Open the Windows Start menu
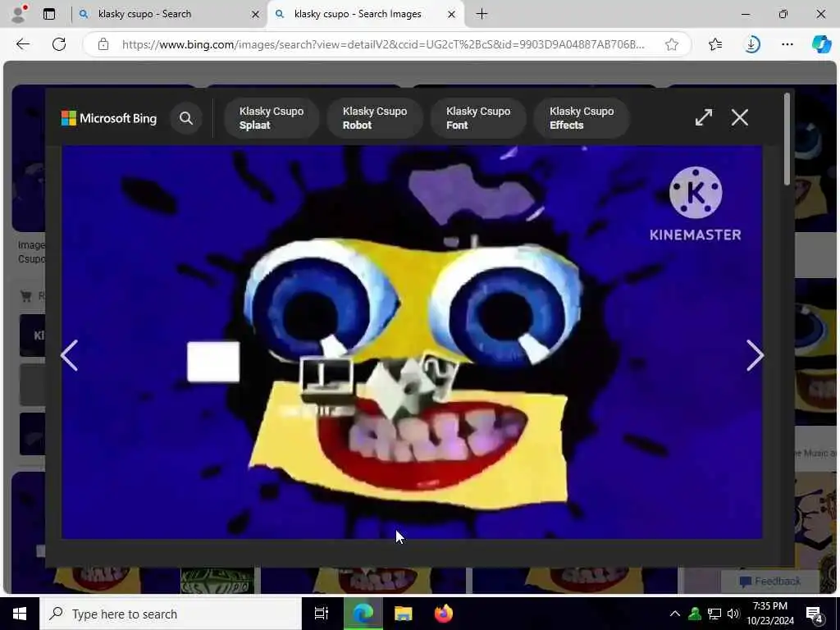Screen dimensions: 840x630 [x=20, y=614]
